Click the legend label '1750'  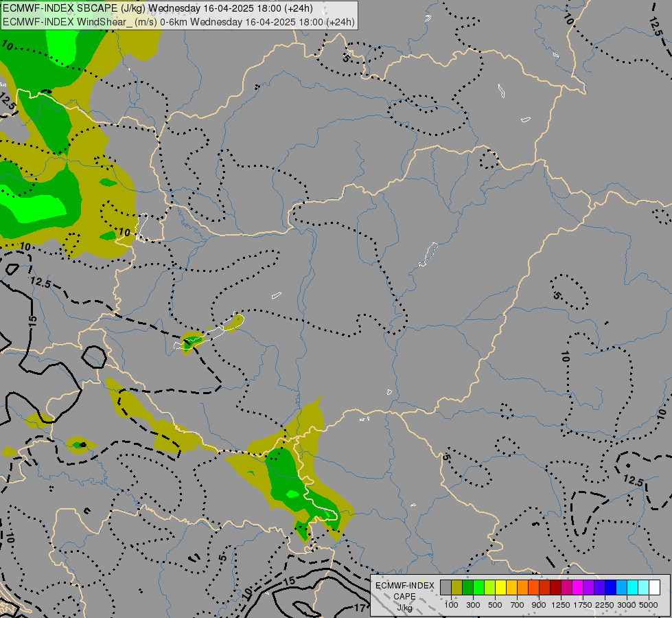pyautogui.click(x=583, y=605)
